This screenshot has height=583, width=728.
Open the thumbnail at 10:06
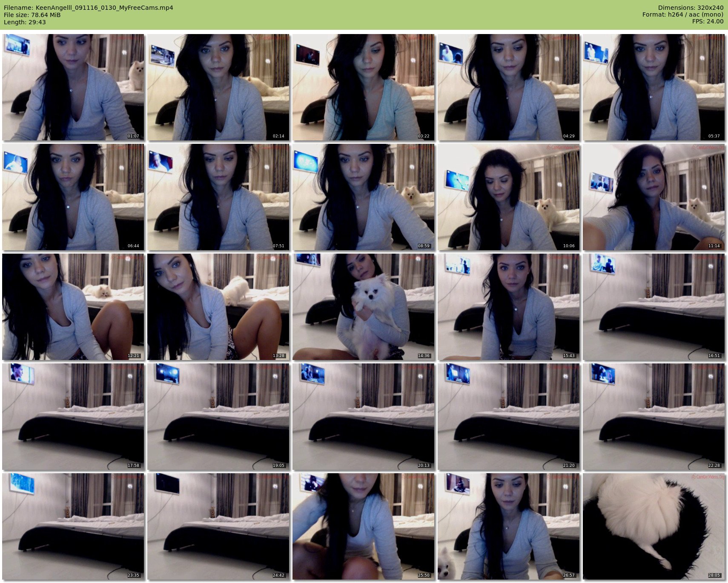pyautogui.click(x=508, y=197)
